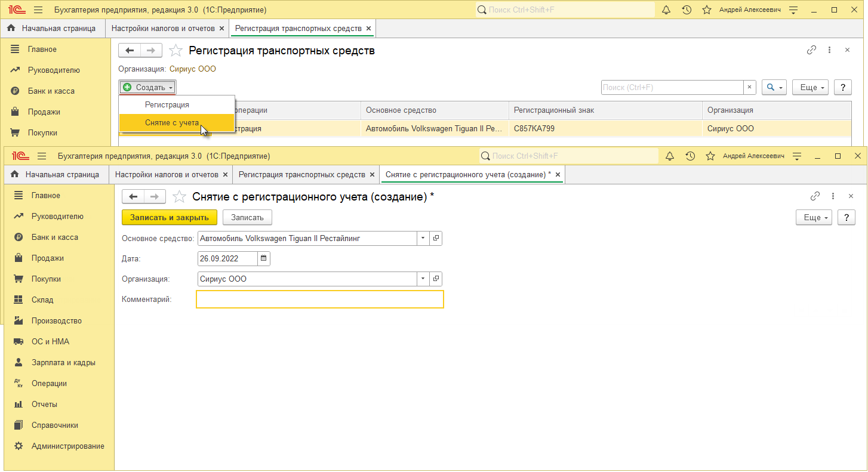The image size is (868, 472).
Task: Expand Организация dropdown arrow in form
Action: coord(423,279)
